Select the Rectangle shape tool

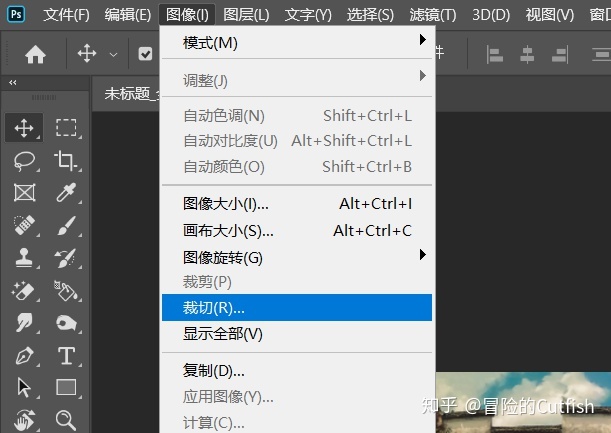[x=66, y=387]
